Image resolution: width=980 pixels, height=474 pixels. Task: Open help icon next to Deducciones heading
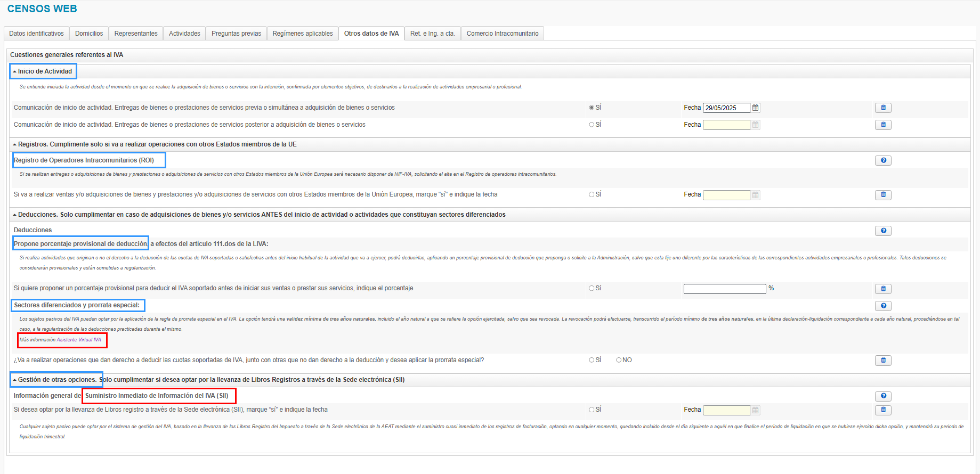tap(882, 231)
